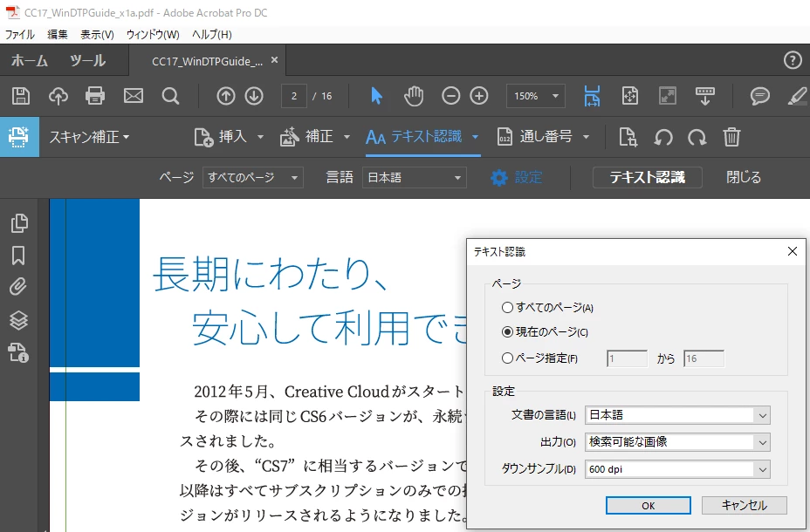The image size is (810, 532).
Task: Rotate page clockwise
Action: [697, 137]
